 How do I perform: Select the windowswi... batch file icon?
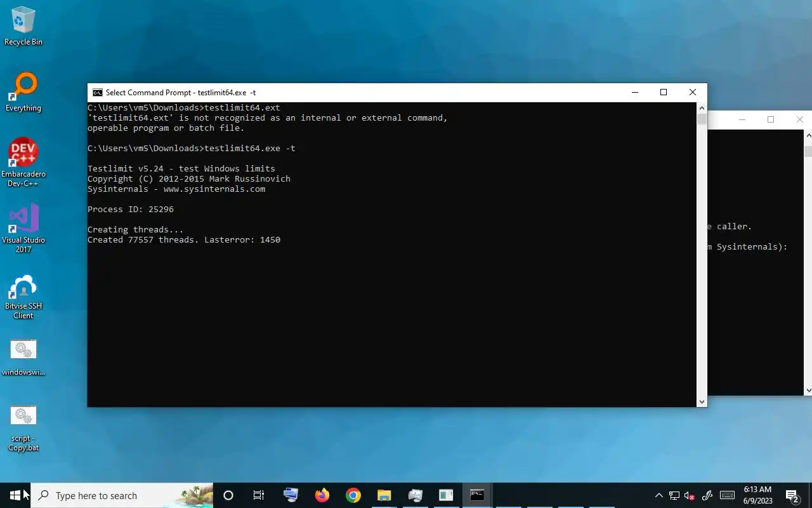[23, 358]
